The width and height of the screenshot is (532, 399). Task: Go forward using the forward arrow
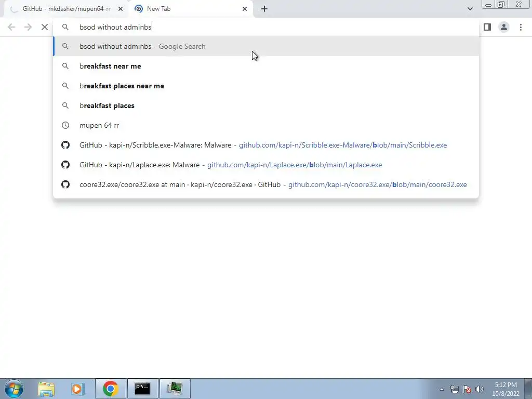28,27
